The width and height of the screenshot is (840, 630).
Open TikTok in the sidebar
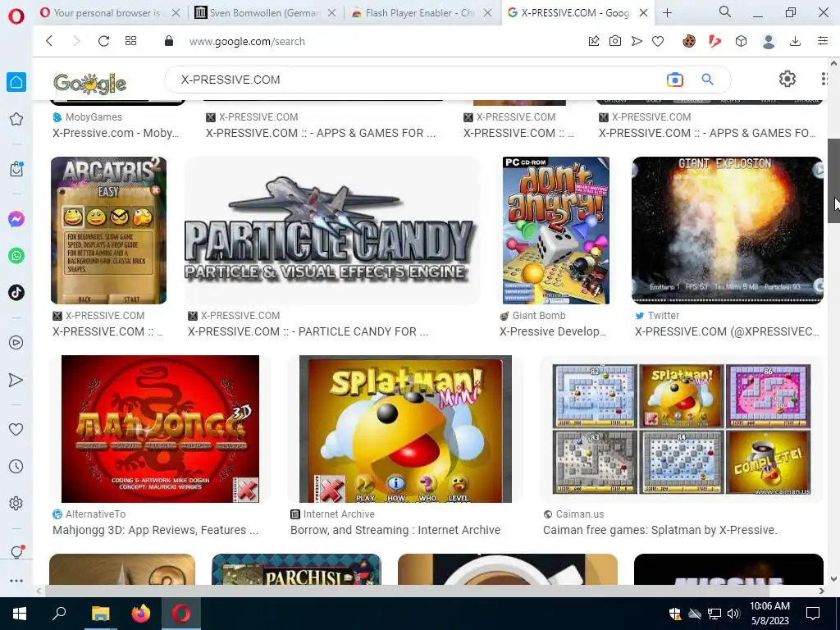(x=16, y=293)
